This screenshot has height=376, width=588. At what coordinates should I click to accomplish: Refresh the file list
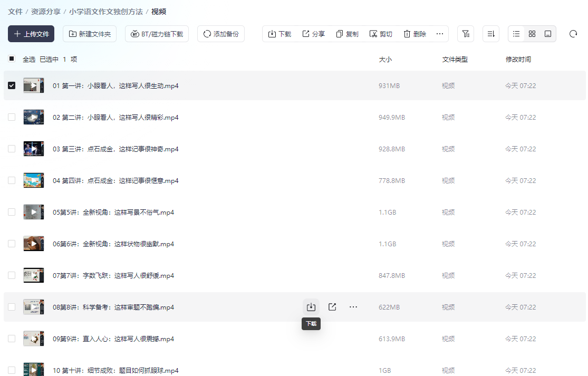tap(573, 34)
